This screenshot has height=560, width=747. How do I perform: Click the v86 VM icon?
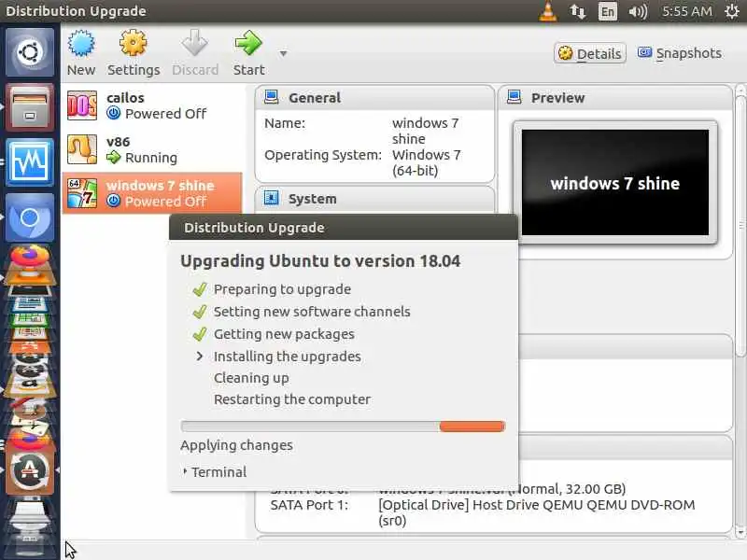(x=82, y=149)
